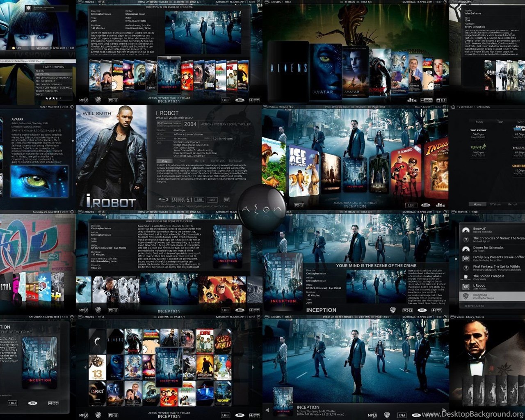Select THE GOLDEN COMPASS in Latest Movies list

point(53,84)
